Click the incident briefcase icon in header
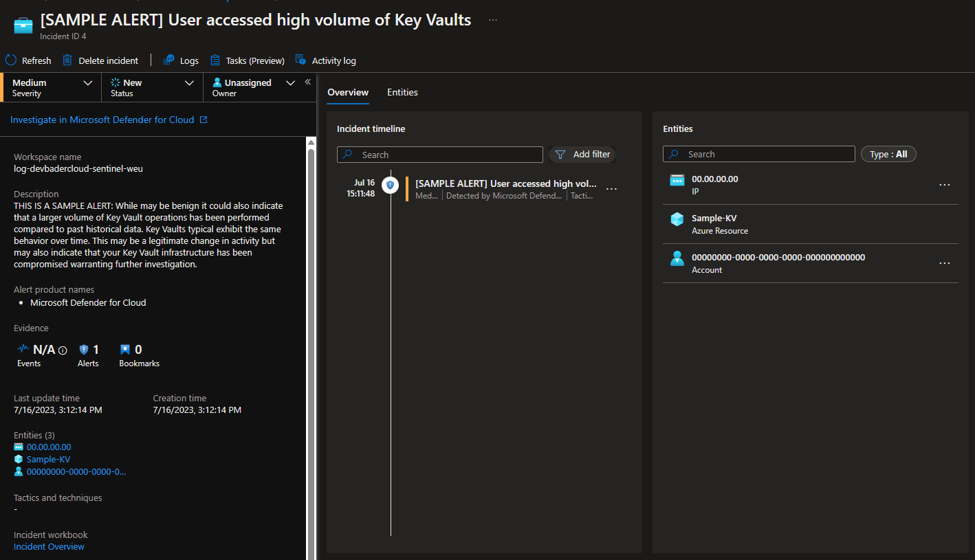 point(23,25)
